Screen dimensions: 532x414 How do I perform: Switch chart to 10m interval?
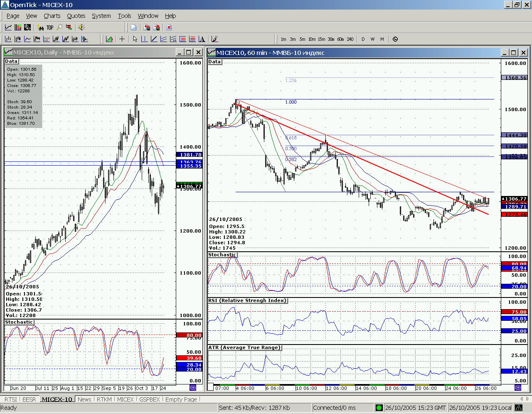click(x=312, y=39)
